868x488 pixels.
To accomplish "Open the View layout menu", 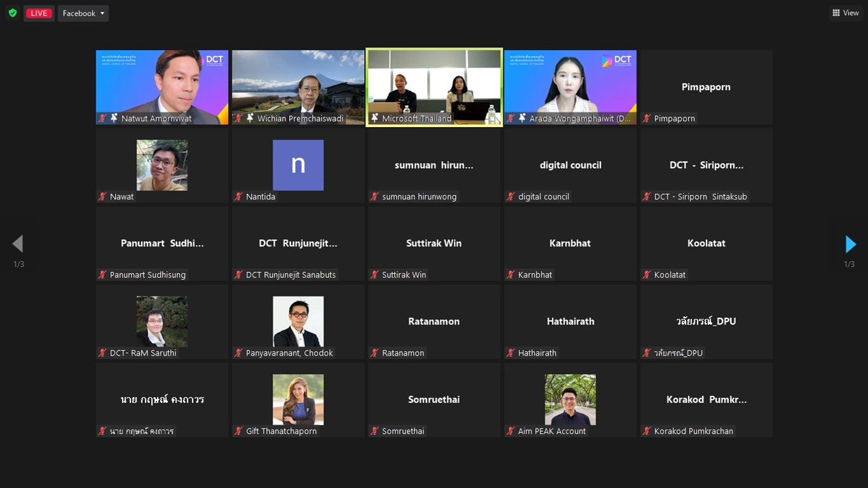I will coord(846,13).
